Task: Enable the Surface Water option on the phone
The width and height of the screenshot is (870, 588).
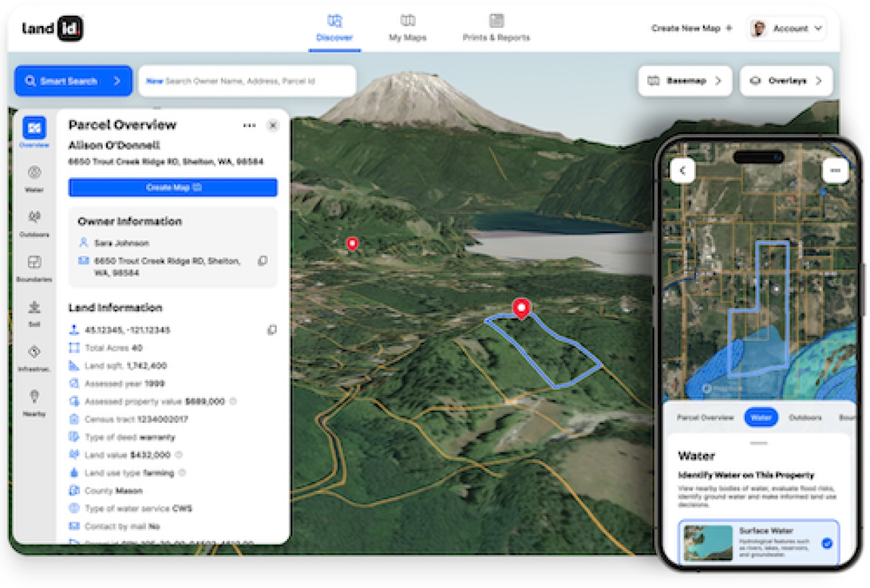Action: pyautogui.click(x=826, y=543)
